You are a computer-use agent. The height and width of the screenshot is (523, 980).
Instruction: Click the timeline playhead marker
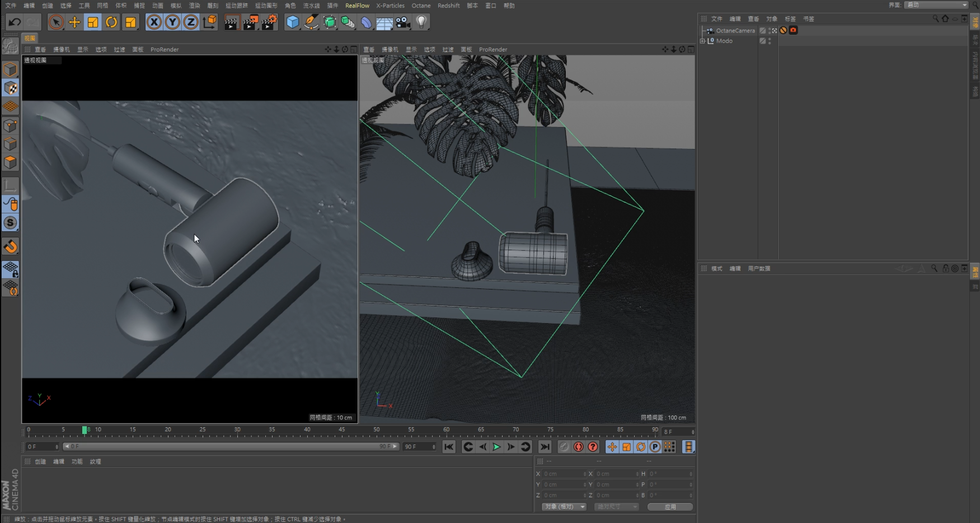pyautogui.click(x=85, y=430)
